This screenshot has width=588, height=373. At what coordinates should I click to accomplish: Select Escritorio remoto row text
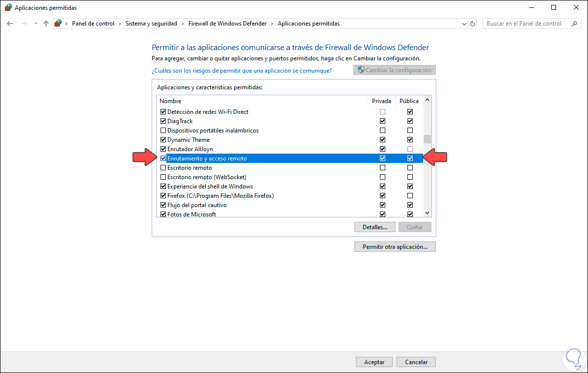click(189, 168)
